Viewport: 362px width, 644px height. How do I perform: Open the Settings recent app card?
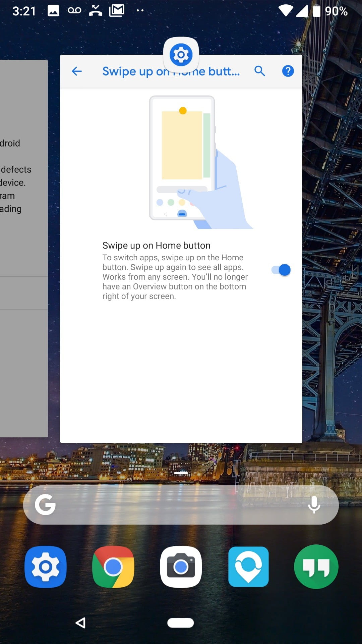(181, 249)
